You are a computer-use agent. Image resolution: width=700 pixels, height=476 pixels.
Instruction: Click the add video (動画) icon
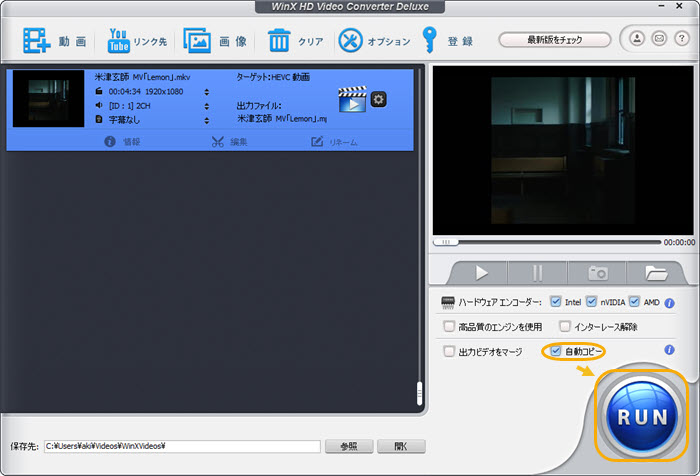click(37, 41)
